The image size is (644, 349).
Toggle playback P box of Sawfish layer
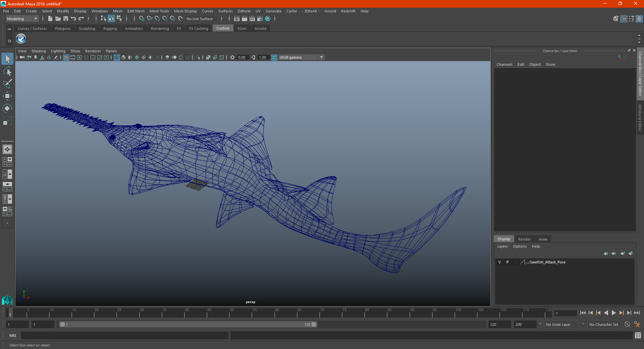pyautogui.click(x=507, y=262)
